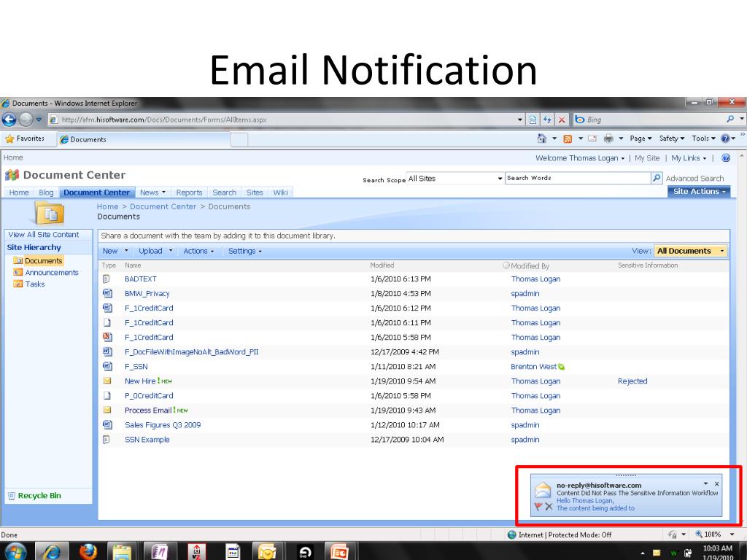Image resolution: width=747 pixels, height=560 pixels.
Task: Click inside the Search Words input field
Action: (x=576, y=178)
